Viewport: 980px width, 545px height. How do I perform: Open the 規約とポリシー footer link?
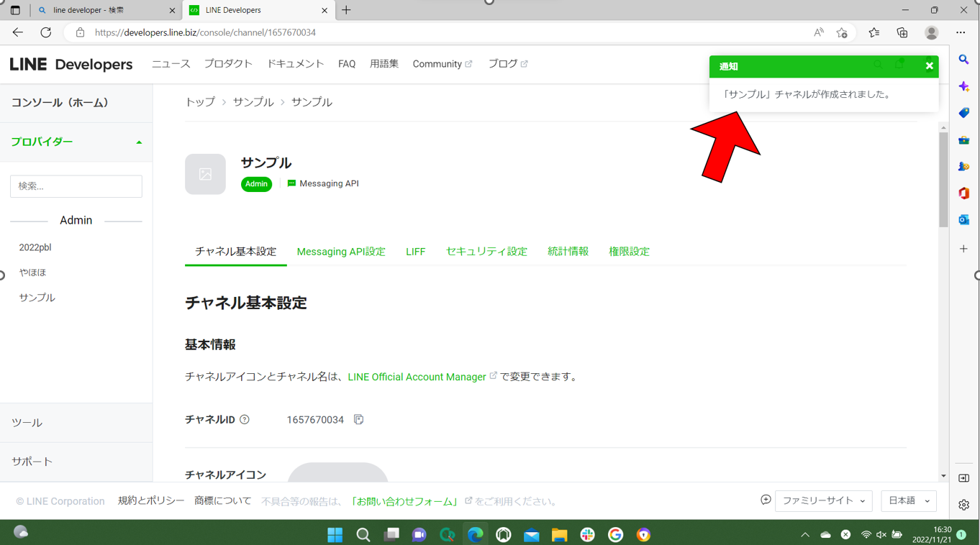[x=151, y=501]
